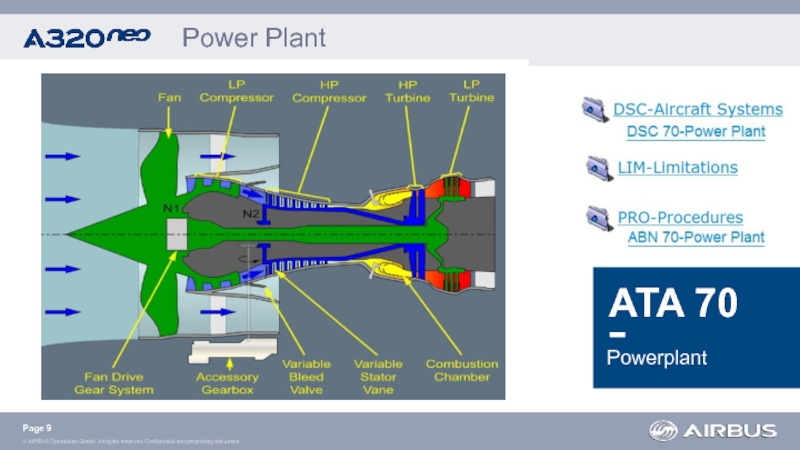
Task: Click the LIM-Limitations book icon
Action: tap(599, 168)
